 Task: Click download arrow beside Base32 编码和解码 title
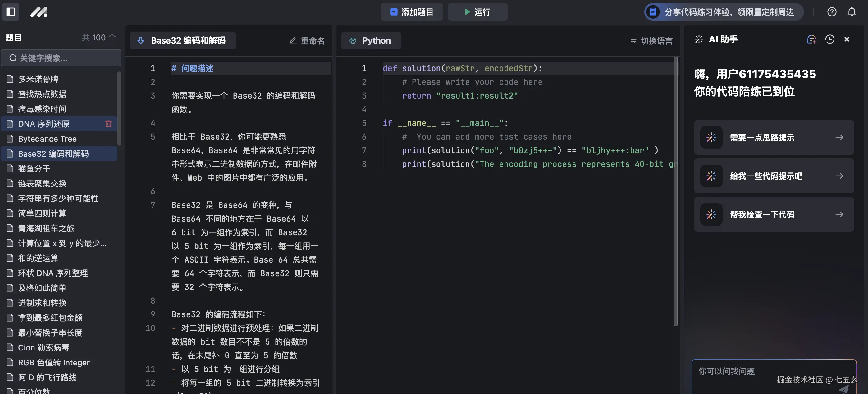point(140,41)
